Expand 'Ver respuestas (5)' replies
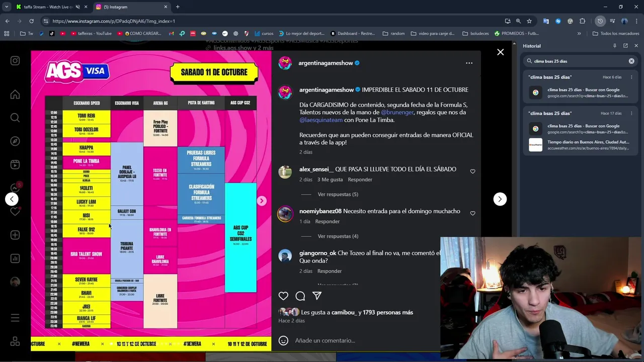This screenshot has width=644, height=362. pos(338,194)
